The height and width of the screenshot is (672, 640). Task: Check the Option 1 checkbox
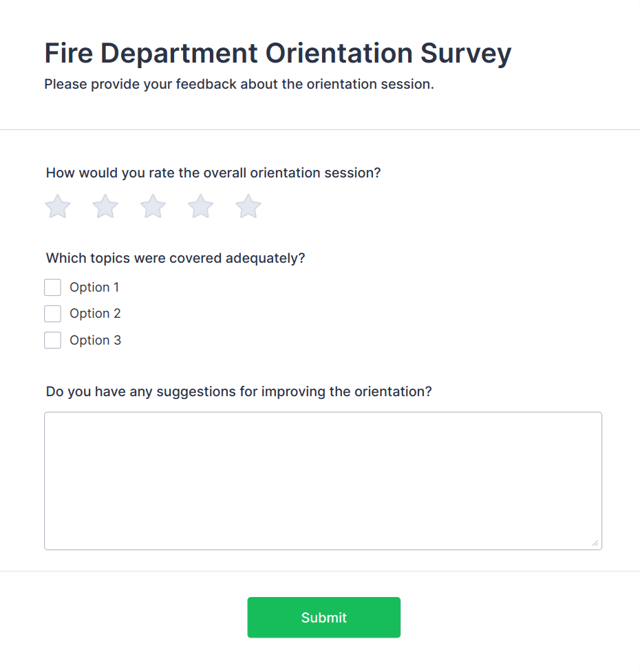pyautogui.click(x=53, y=287)
